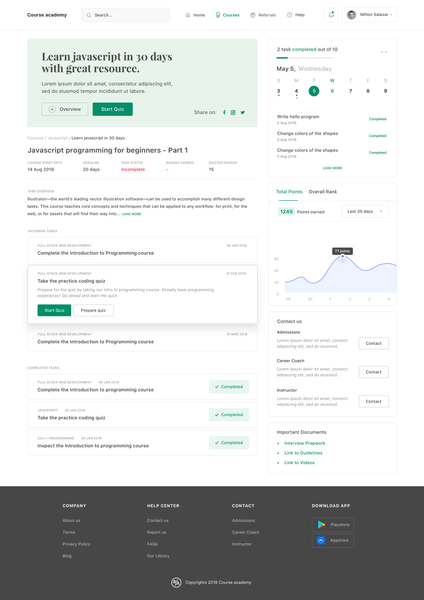The height and width of the screenshot is (600, 424).
Task: Switch to the Overall Rank tab
Action: coord(323,192)
